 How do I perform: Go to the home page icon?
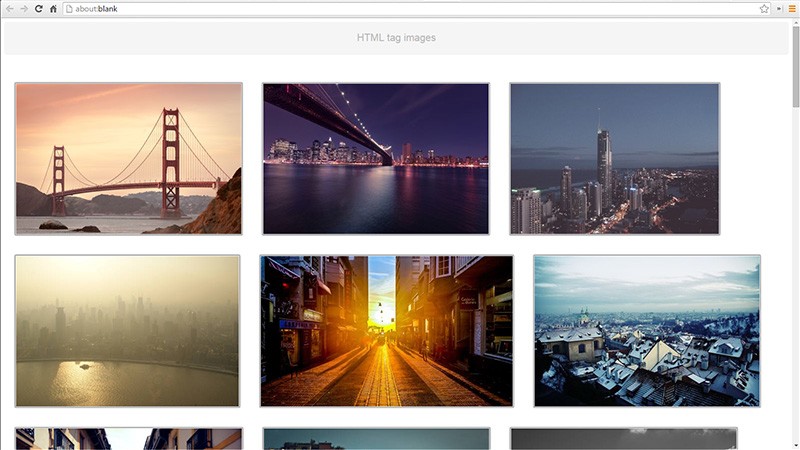pyautogui.click(x=54, y=9)
